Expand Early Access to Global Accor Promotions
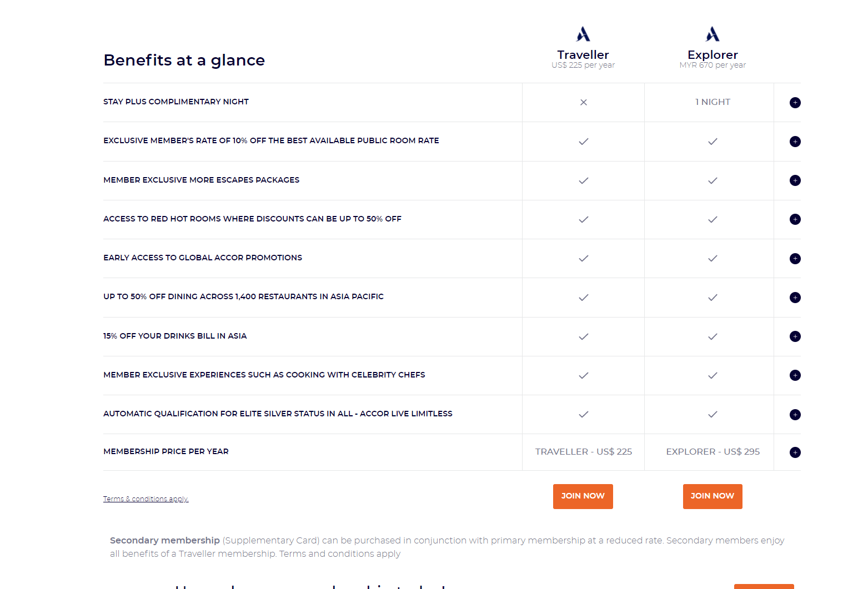This screenshot has height=589, width=868. pos(795,259)
